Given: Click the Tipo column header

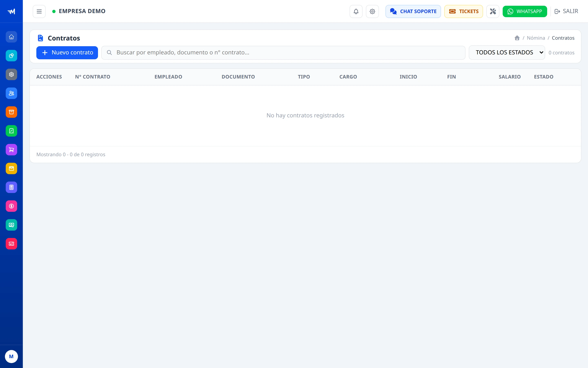Looking at the screenshot, I should [x=304, y=77].
